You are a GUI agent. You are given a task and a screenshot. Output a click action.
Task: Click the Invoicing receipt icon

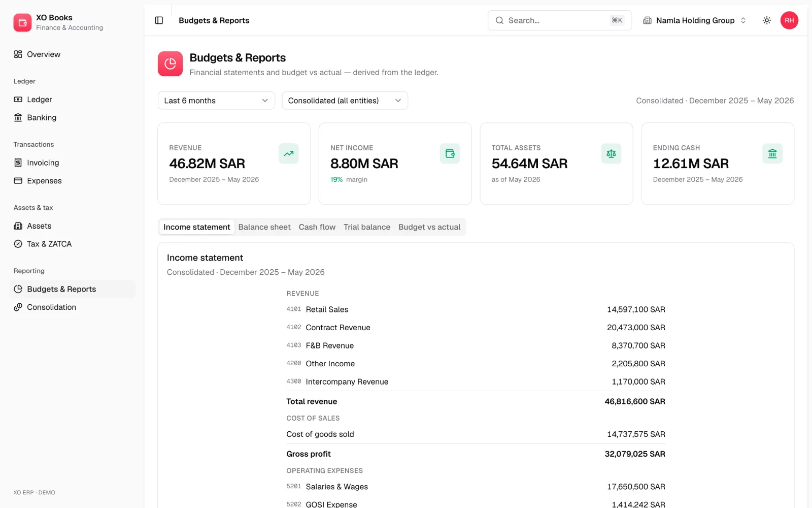click(x=18, y=163)
